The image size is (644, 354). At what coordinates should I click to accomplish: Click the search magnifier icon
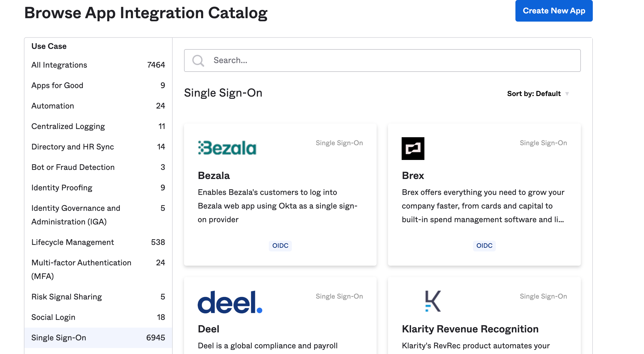pos(198,61)
